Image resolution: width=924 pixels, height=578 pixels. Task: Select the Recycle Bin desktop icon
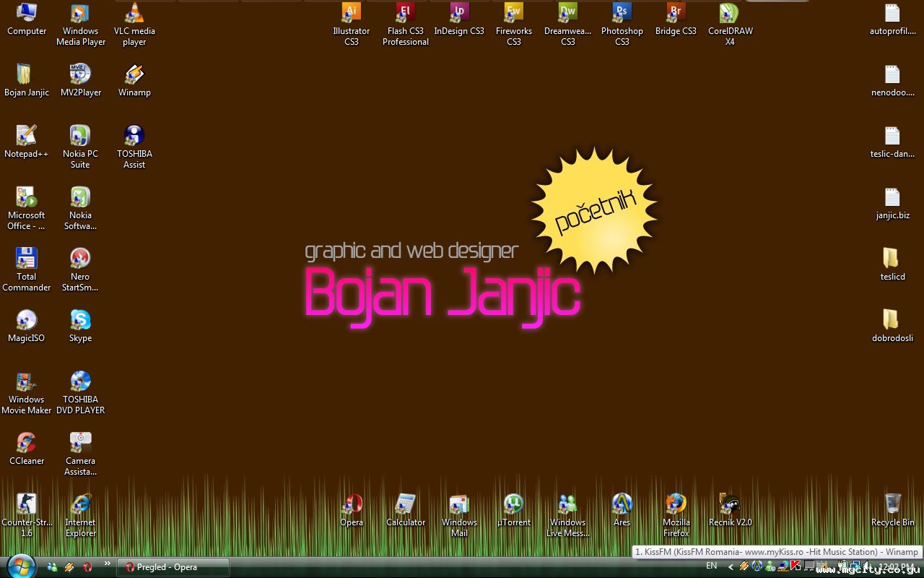click(892, 510)
